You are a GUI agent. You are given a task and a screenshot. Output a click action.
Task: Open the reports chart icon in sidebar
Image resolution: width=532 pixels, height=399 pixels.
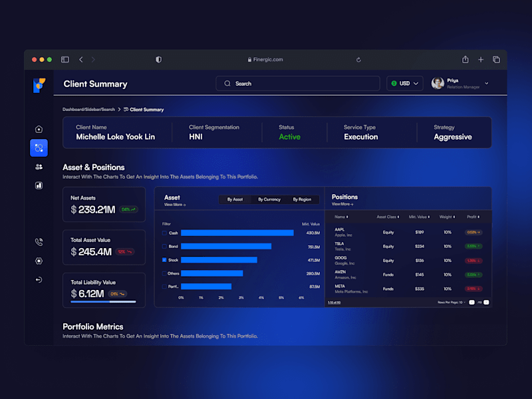tap(39, 186)
